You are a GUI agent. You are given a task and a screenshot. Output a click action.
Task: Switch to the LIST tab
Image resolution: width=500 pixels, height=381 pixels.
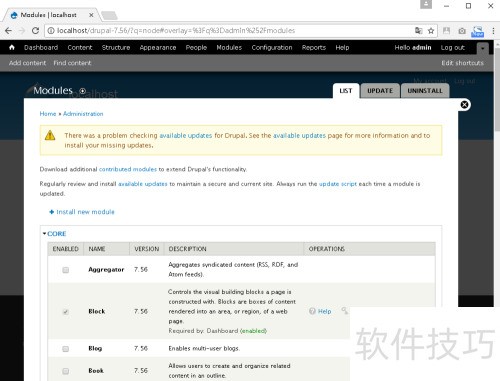tap(346, 91)
